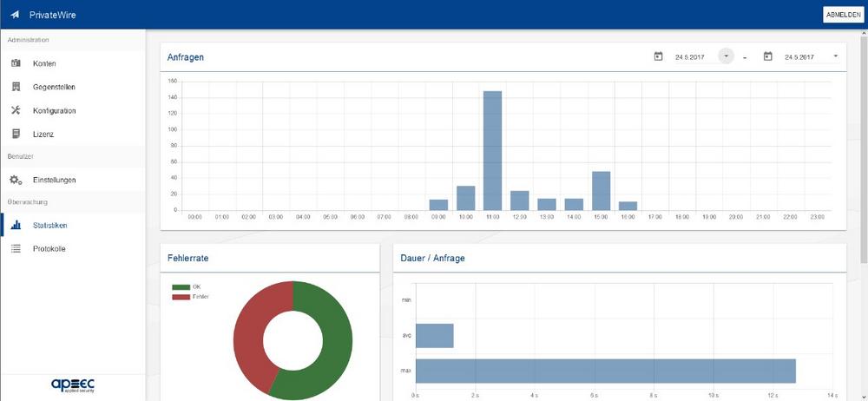Screen dimensions: 868x401
Task: Click the Konfiguration tools icon
Action: [x=16, y=110]
